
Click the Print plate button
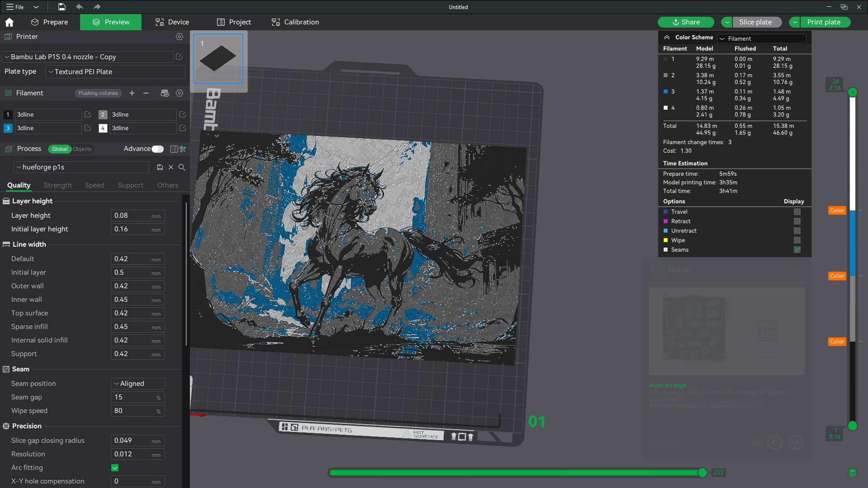tap(826, 22)
